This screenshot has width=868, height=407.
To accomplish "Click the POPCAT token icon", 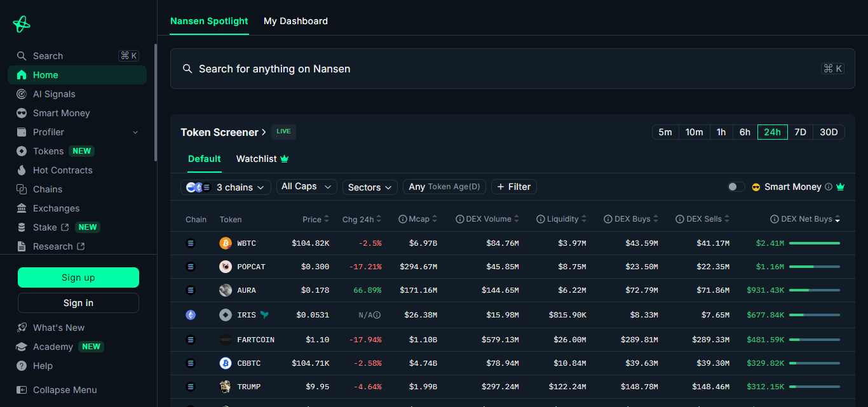I will click(226, 267).
